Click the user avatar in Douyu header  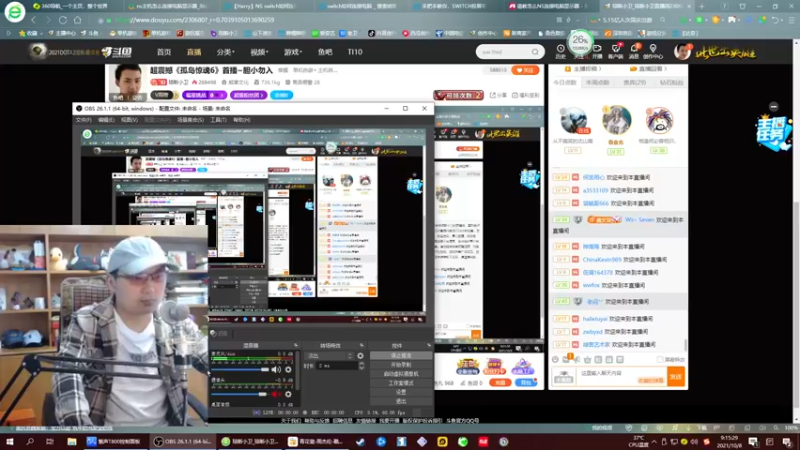coord(682,52)
